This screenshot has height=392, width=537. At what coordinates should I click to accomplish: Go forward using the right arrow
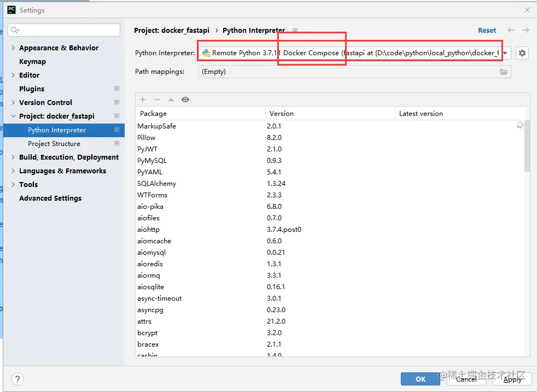pos(526,30)
